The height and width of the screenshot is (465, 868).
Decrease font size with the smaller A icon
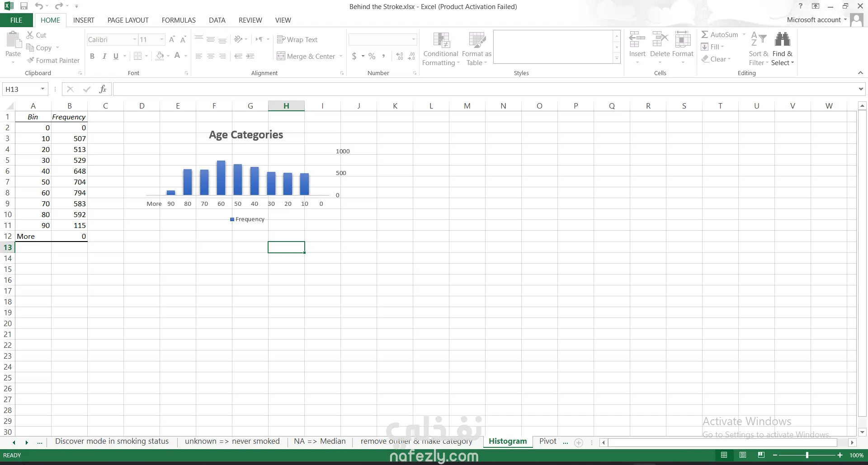click(x=183, y=40)
